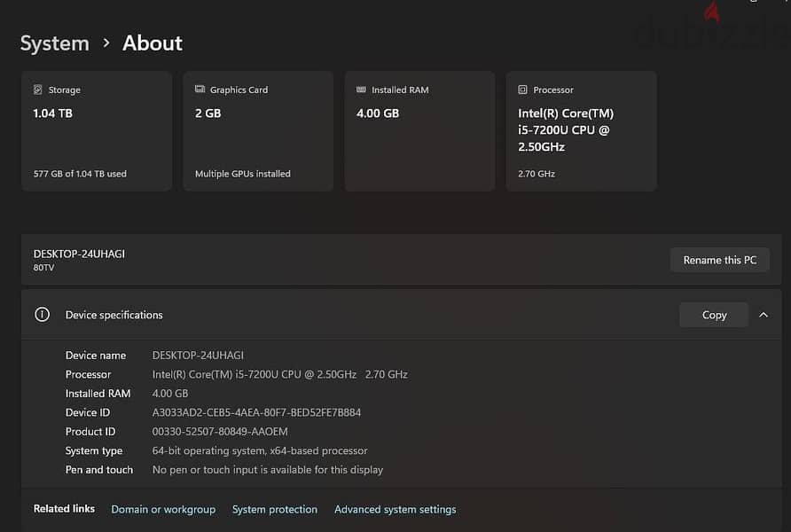Click the Graphics Card icon
Image resolution: width=791 pixels, height=532 pixels.
(200, 90)
